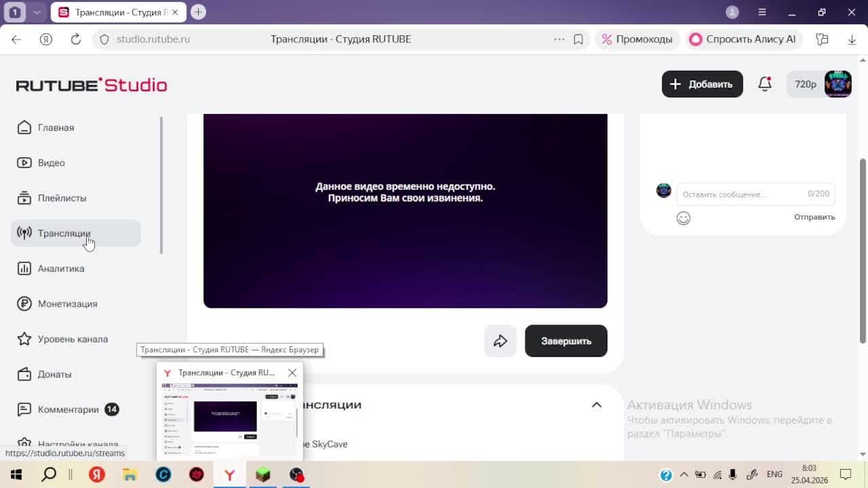Open a new browser tab
This screenshot has width=868, height=488.
tap(198, 12)
